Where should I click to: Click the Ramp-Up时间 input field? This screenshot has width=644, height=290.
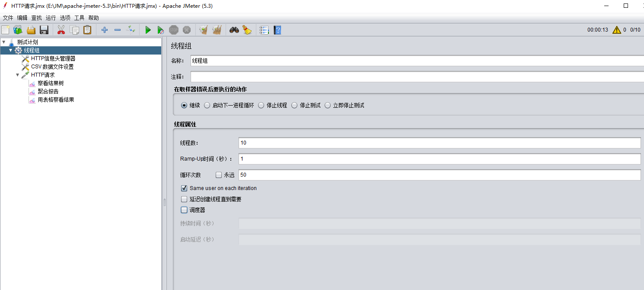[x=440, y=159]
